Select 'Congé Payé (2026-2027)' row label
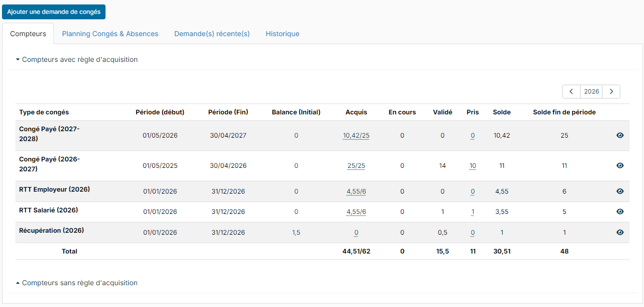Image resolution: width=644 pixels, height=307 pixels. tap(50, 164)
